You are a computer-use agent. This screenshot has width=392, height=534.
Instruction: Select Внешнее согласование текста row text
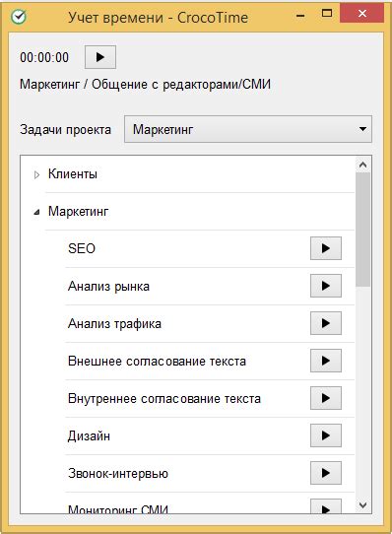[157, 361]
